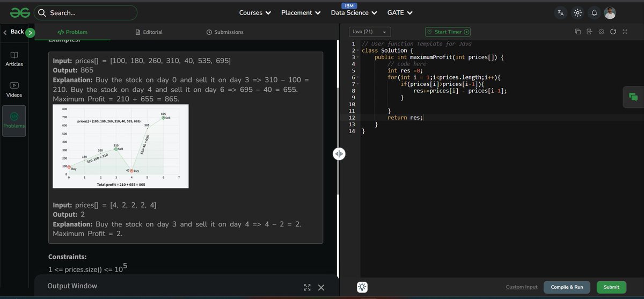This screenshot has width=644, height=299.
Task: Click the GeeksforGeeks logo
Action: click(19, 12)
